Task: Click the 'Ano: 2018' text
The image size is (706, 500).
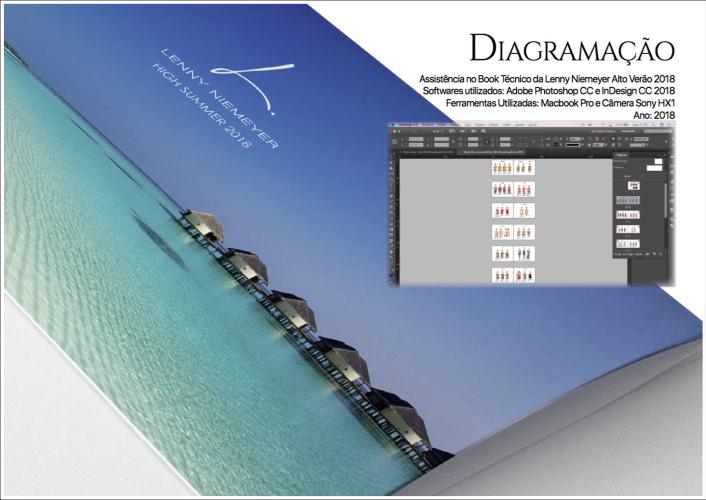Action: tap(654, 115)
